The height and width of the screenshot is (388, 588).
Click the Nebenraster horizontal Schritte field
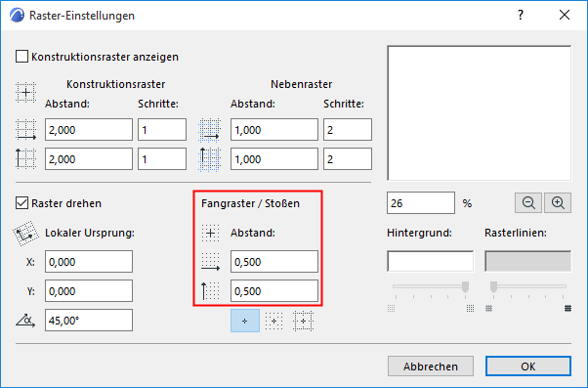click(348, 130)
